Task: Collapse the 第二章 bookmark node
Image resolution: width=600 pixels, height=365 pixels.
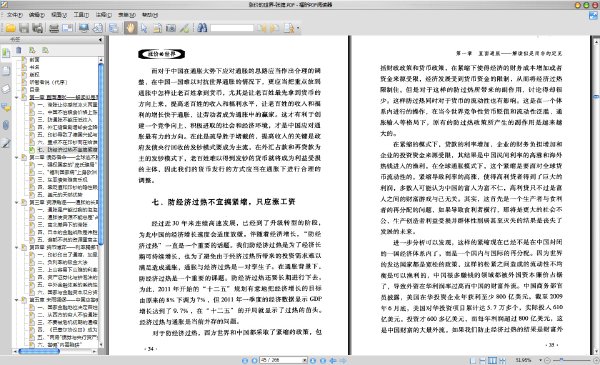Action: pos(17,157)
